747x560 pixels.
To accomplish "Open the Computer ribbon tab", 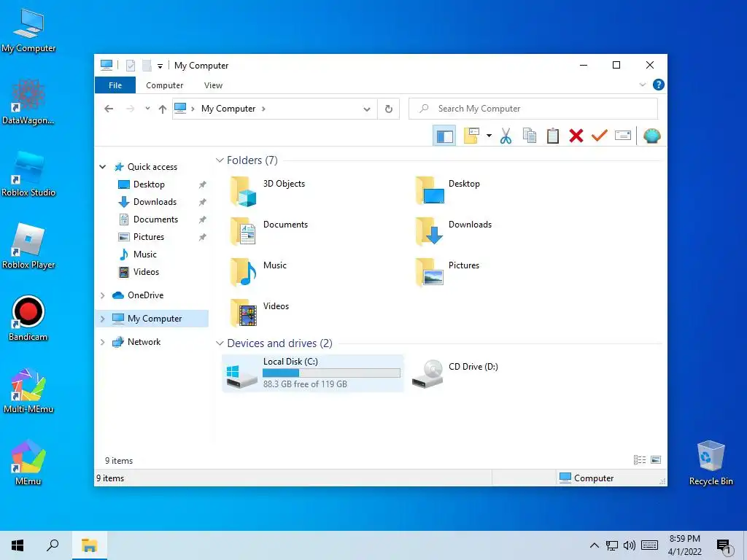I will pos(164,85).
